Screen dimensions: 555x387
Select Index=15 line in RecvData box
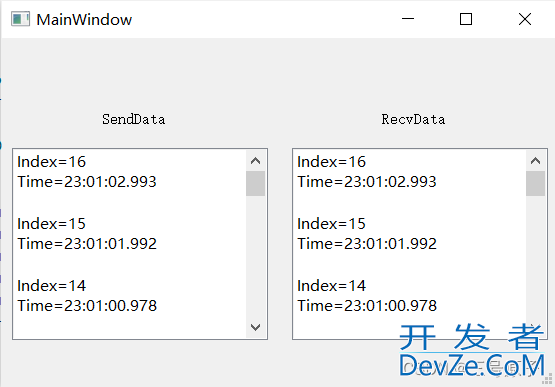point(332,224)
